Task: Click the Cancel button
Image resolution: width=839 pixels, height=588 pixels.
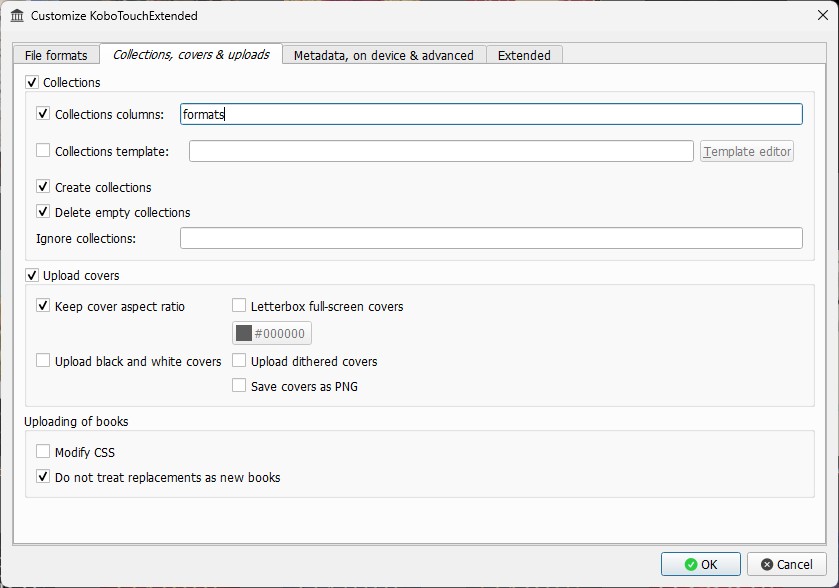Action: coord(787,564)
